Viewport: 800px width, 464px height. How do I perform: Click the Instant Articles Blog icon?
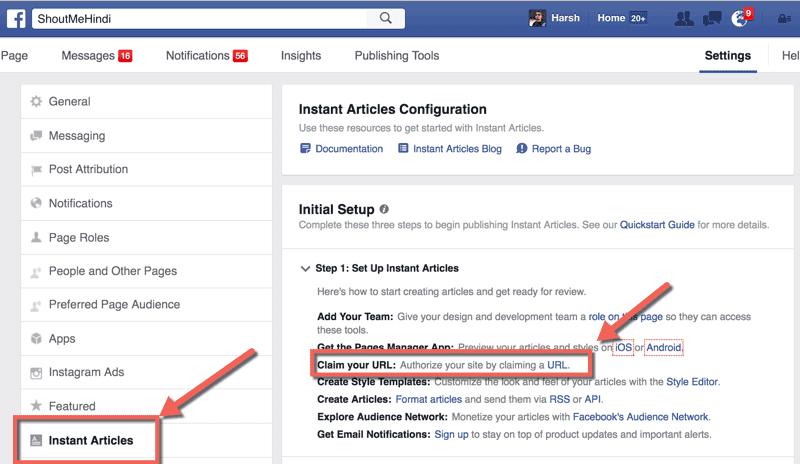tap(403, 149)
